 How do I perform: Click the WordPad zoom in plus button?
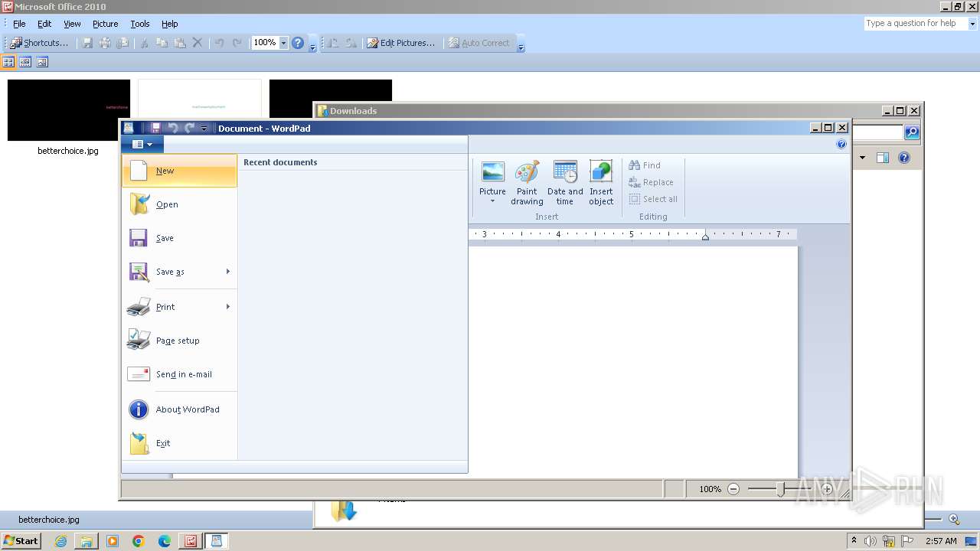click(x=827, y=489)
